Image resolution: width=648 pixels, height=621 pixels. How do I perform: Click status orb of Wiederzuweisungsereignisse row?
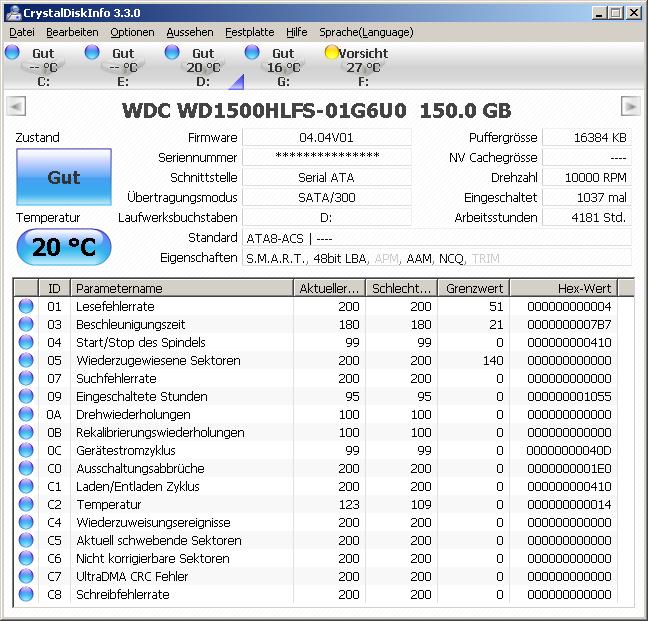coord(26,522)
